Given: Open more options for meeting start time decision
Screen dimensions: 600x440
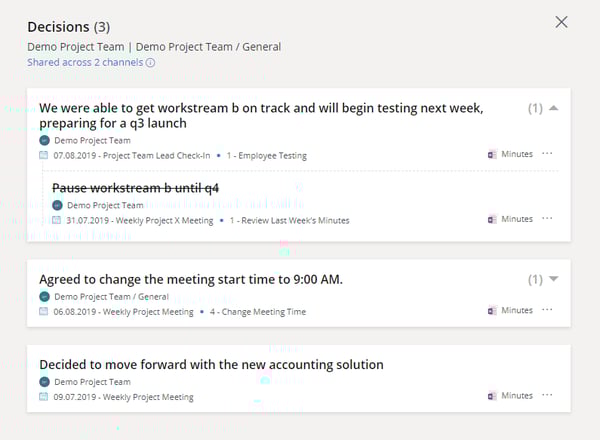Looking at the screenshot, I should (x=547, y=310).
